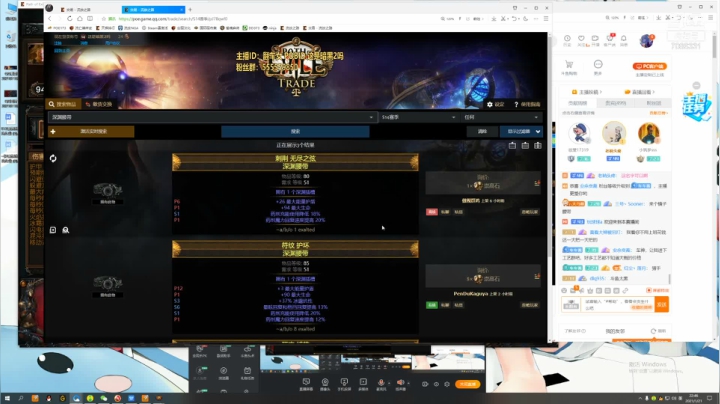The image size is (720, 404).
Task: Click Windows taskbar search icon
Action: click(21, 398)
